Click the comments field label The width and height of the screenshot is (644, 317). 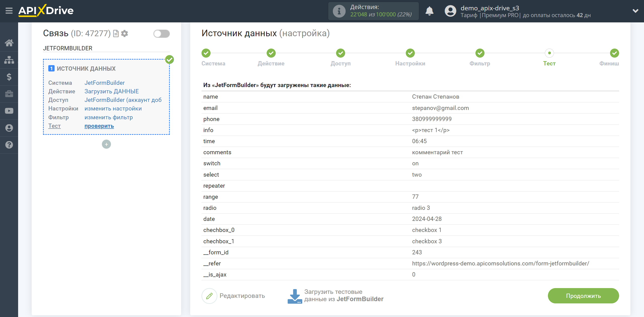[217, 152]
